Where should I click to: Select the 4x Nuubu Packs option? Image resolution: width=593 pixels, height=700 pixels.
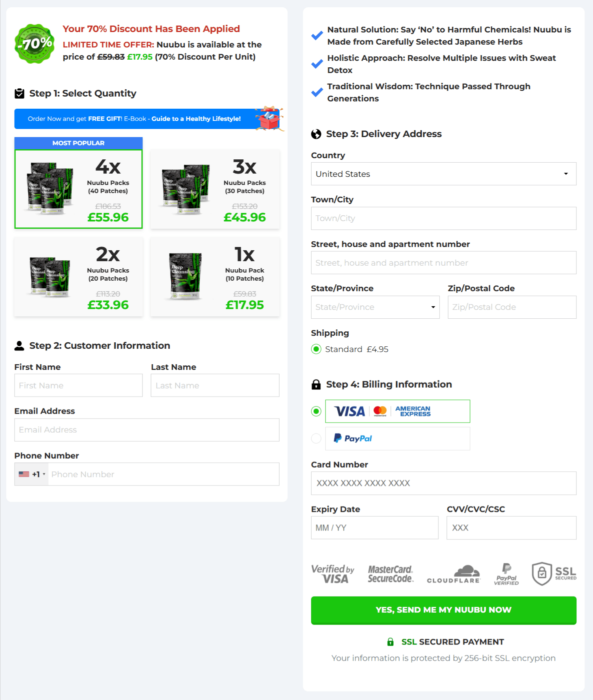point(78,189)
